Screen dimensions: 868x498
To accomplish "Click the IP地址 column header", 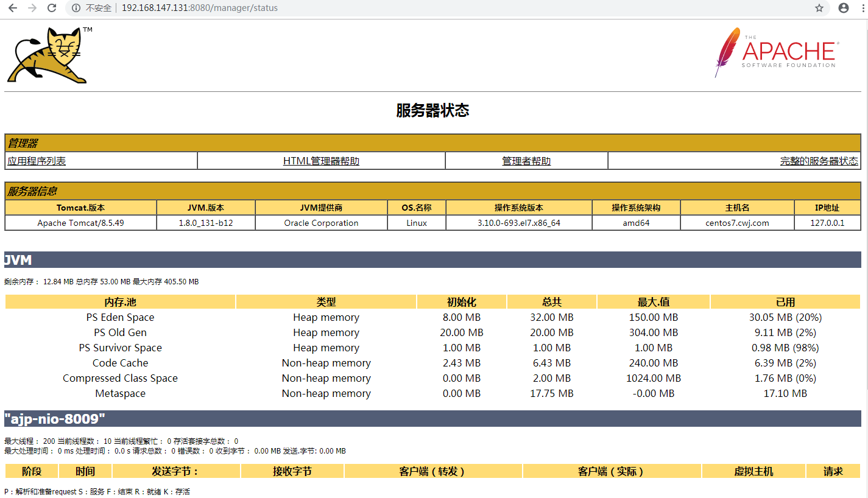I will click(x=827, y=208).
